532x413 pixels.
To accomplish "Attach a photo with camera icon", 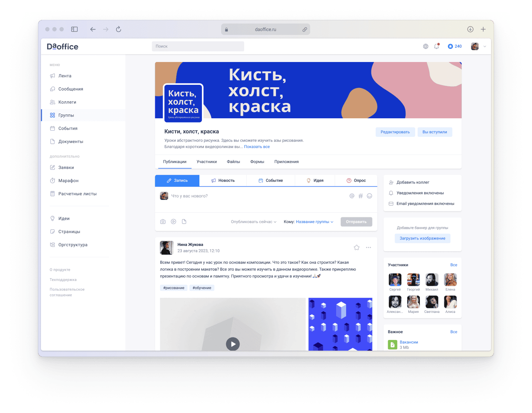I will point(163,222).
